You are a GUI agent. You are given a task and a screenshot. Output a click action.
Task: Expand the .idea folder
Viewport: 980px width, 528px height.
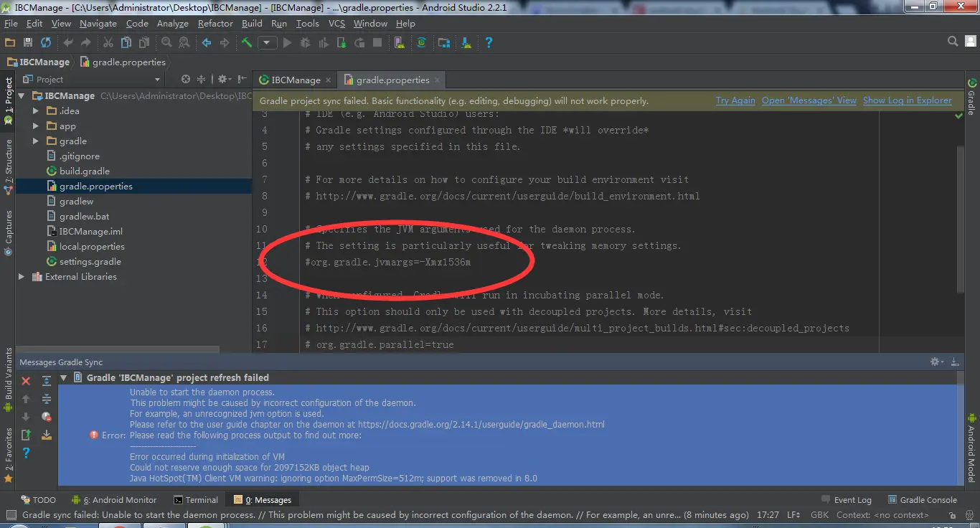click(x=36, y=110)
